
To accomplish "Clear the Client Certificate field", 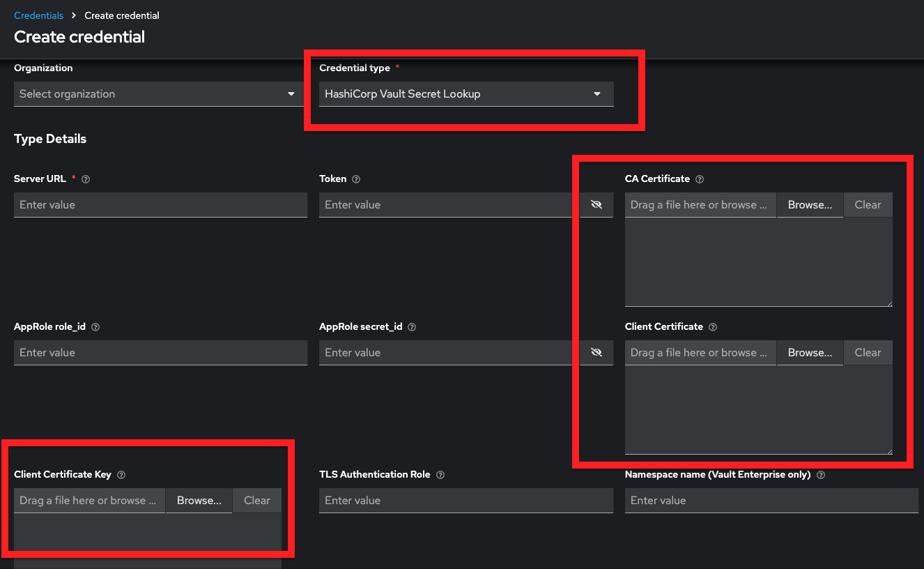I will click(868, 353).
